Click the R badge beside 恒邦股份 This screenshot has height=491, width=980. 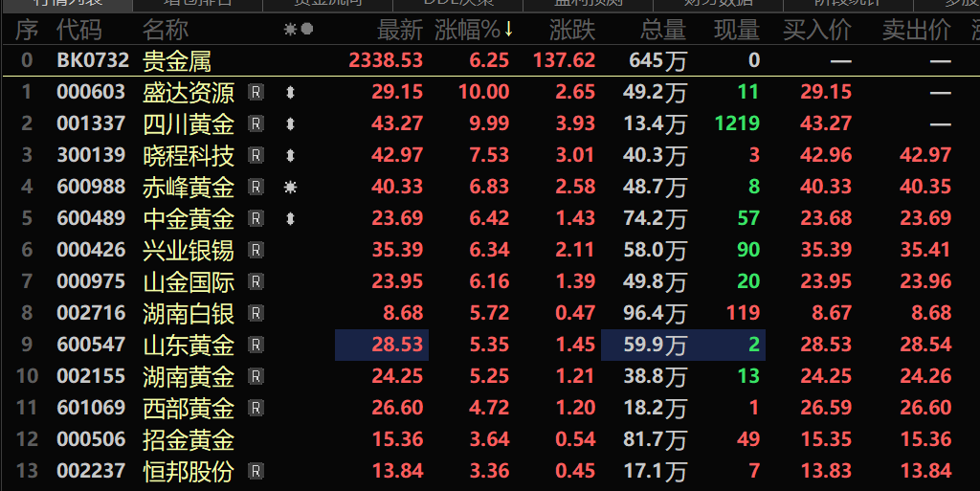[256, 470]
